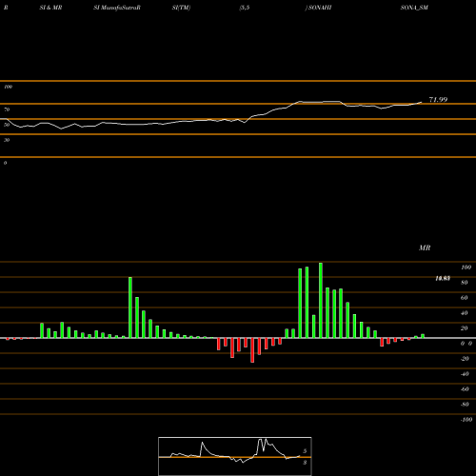Click the ') SONAHI' header text
Image resolution: width=476 pixels, height=476 pixels.
pos(318,8)
